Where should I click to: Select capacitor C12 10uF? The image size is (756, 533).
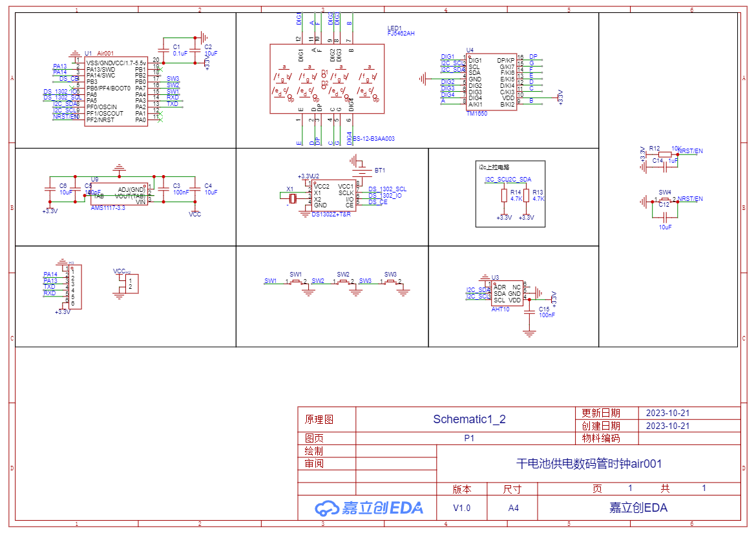[x=665, y=217]
